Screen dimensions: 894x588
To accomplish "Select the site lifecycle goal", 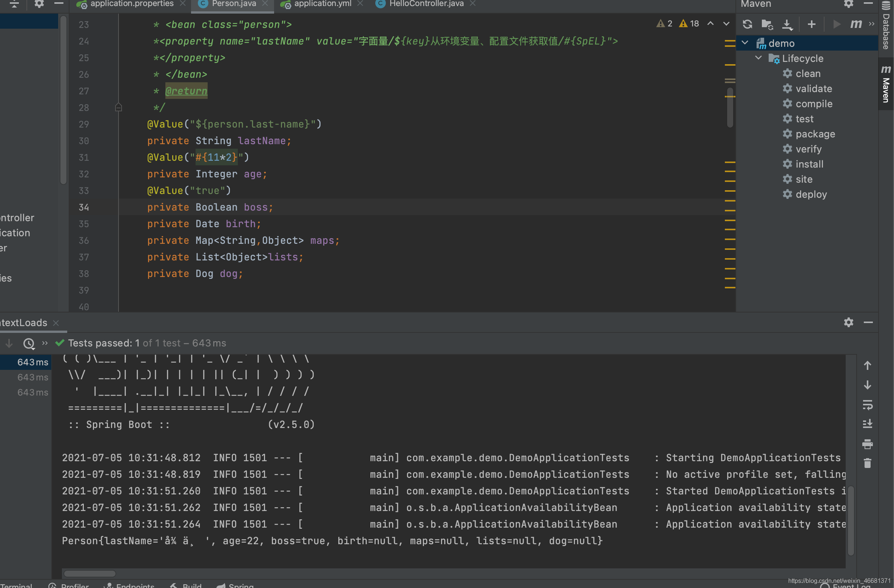I will coord(797,179).
